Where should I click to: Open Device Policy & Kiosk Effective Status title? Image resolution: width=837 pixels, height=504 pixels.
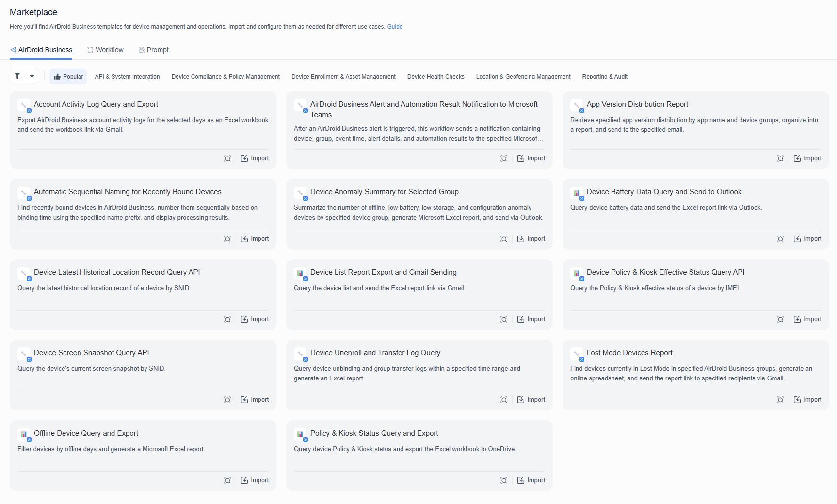click(665, 272)
